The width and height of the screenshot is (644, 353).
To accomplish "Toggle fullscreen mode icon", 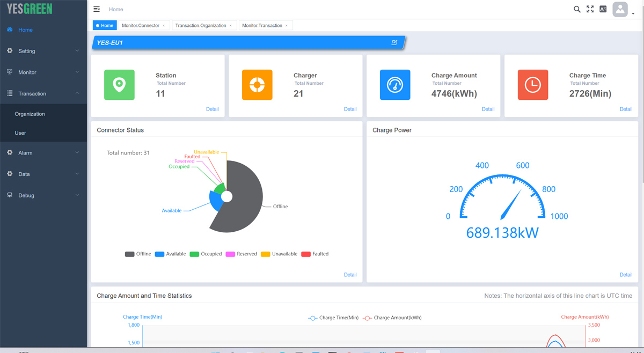I will pyautogui.click(x=590, y=9).
